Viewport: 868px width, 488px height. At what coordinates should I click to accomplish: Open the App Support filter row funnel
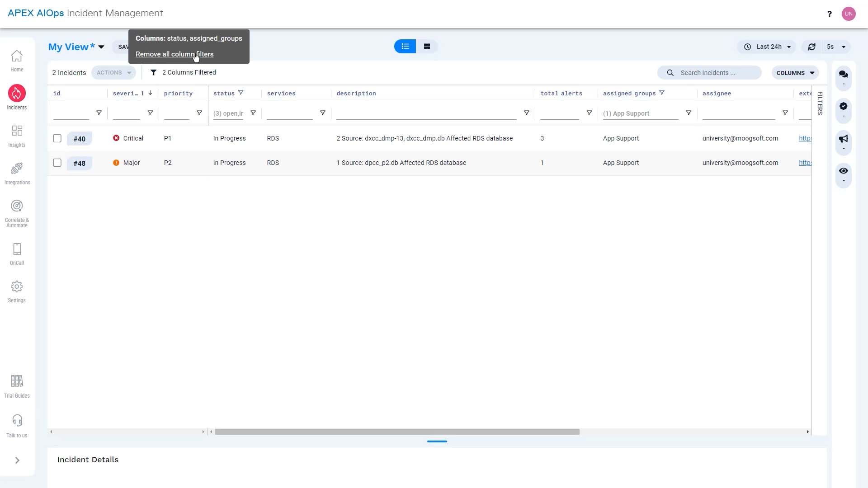point(689,113)
